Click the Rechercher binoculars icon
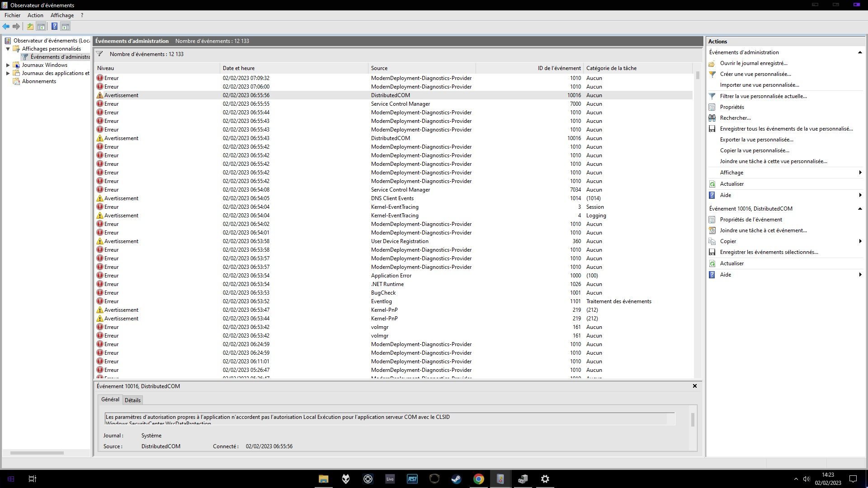The image size is (868, 488). 712,118
